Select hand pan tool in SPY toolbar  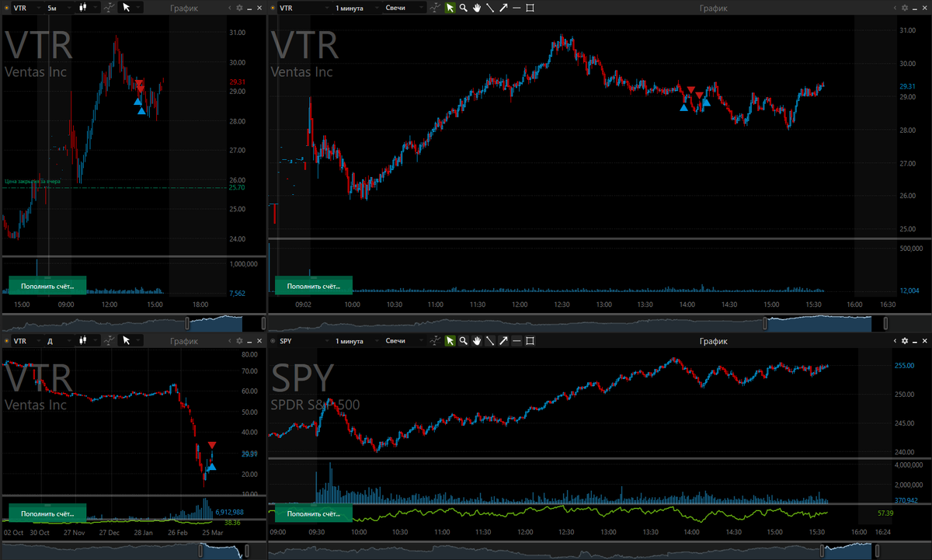(476, 340)
